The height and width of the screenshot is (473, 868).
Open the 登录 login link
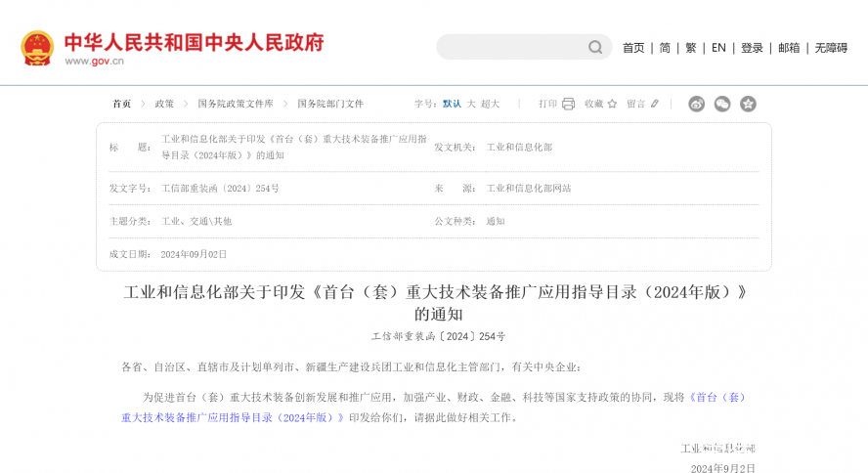tap(752, 48)
